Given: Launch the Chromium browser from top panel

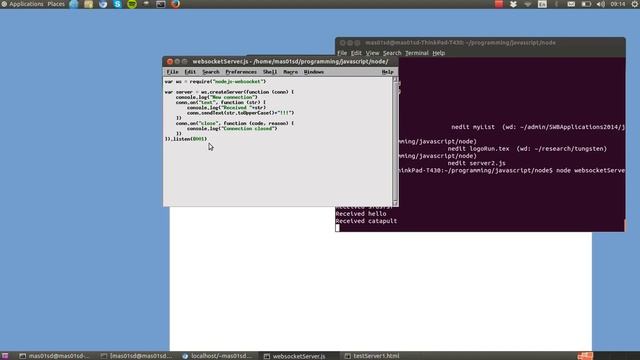Looking at the screenshot, I should click(103, 4).
